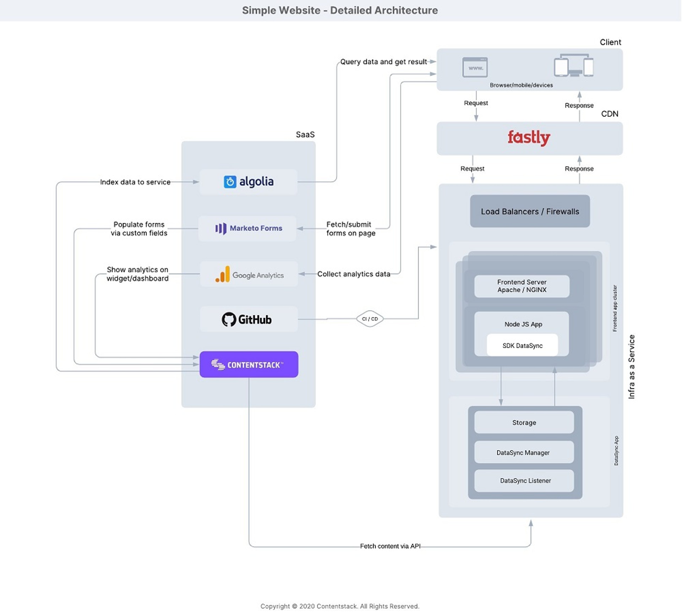Select the Storage box

pos(524,422)
